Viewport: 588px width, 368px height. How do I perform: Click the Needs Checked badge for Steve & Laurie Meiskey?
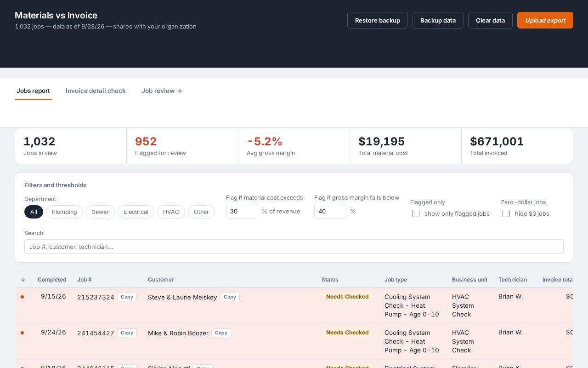tap(347, 297)
